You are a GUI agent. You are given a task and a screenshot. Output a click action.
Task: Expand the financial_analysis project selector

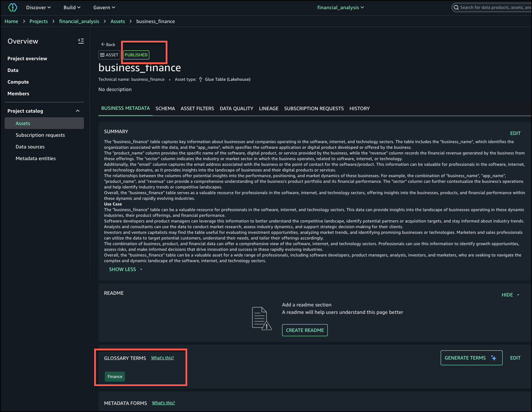pos(340,7)
